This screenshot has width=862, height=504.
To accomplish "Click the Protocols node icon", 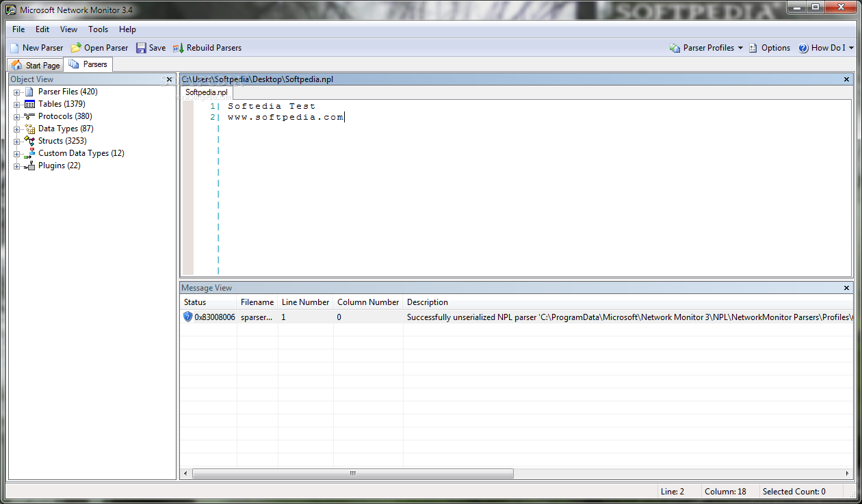I will pyautogui.click(x=29, y=116).
